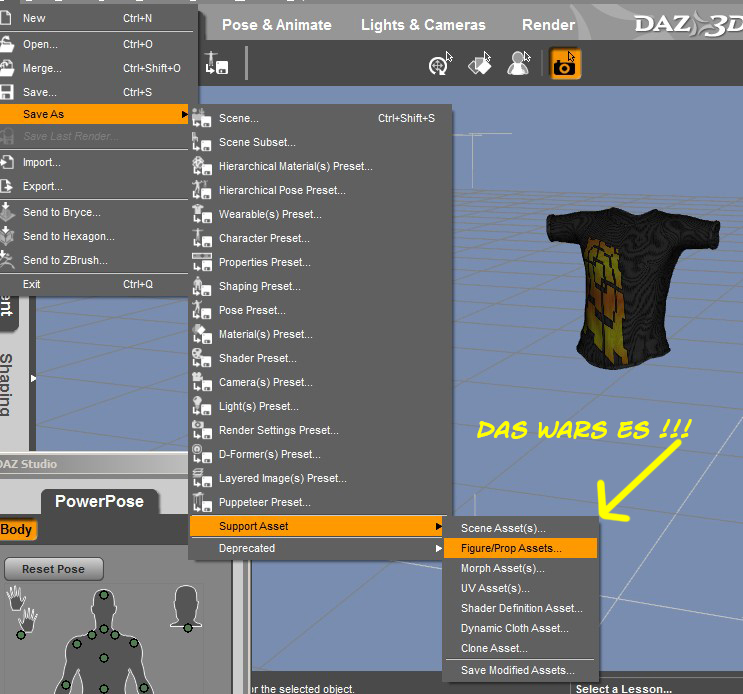Choose Merge... from the File menu
Image resolution: width=743 pixels, height=694 pixels.
[94, 68]
